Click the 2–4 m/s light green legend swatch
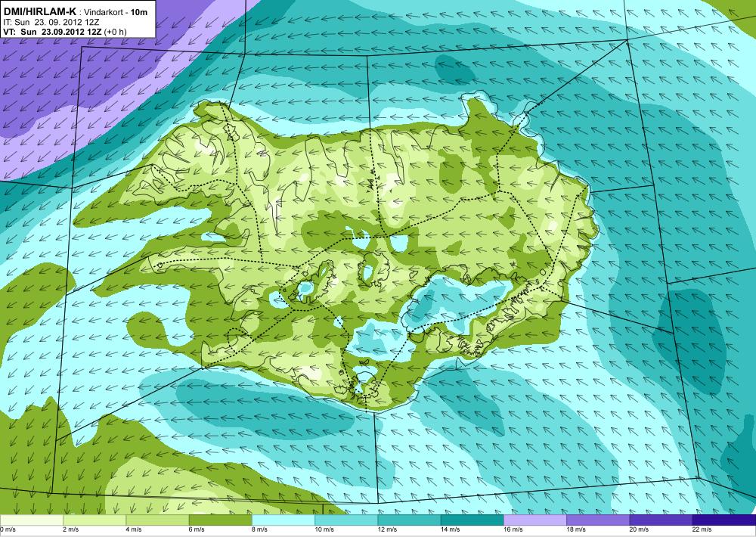 94,520
